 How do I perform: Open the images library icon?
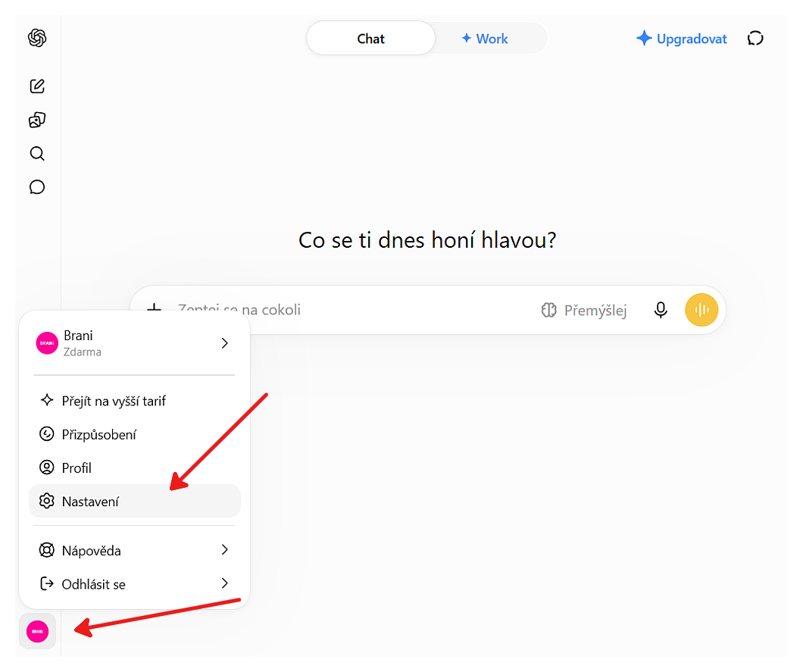click(x=37, y=120)
